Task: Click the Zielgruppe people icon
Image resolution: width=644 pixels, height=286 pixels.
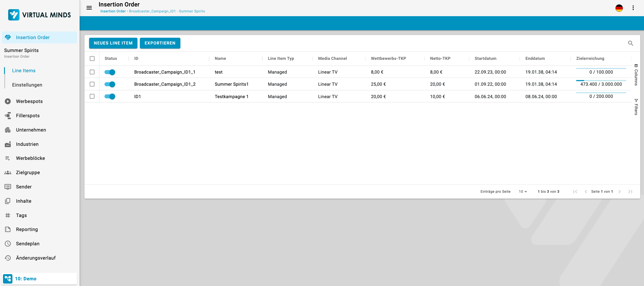Action: click(8, 173)
